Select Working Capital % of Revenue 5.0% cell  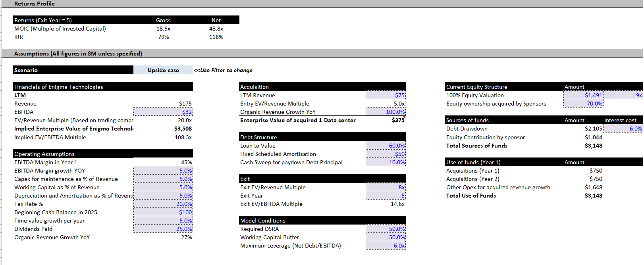pos(163,187)
